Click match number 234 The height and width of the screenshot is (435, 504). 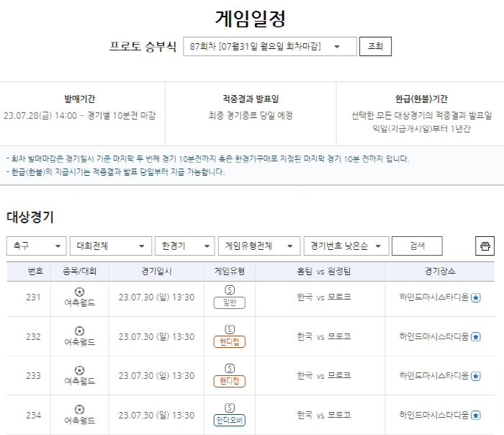coord(33,415)
